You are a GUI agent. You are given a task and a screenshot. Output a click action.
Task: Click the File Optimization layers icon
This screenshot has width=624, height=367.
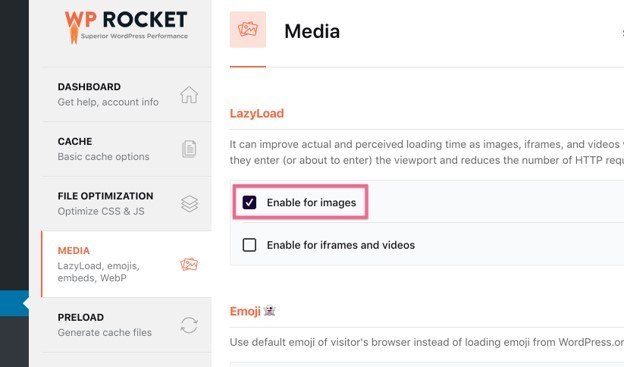click(x=189, y=204)
